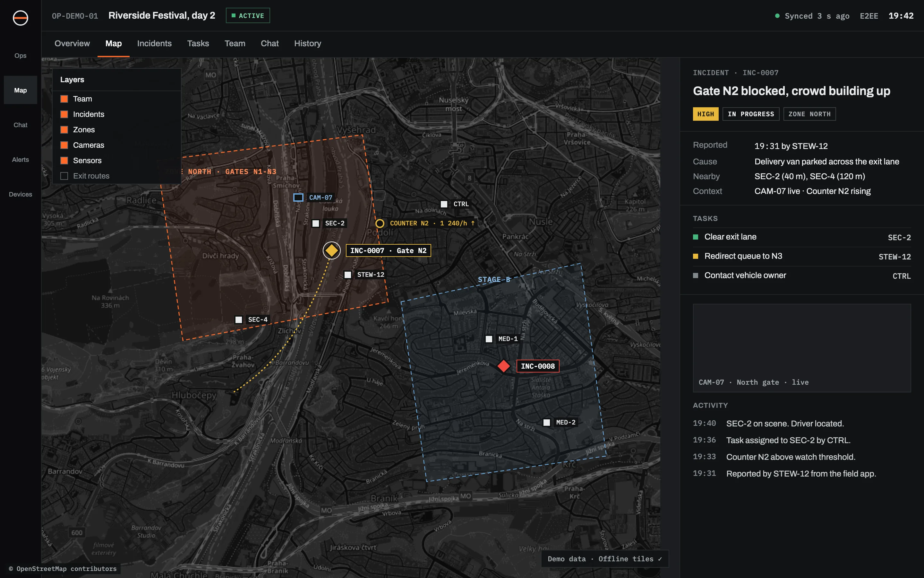Select the MED-2 unit marker

[547, 422]
